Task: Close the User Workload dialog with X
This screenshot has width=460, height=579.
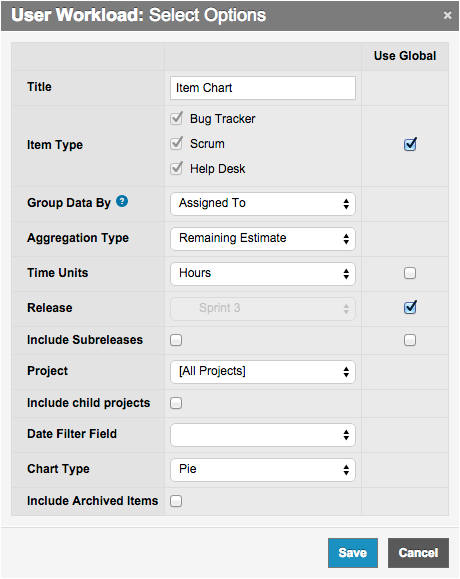Action: [447, 15]
